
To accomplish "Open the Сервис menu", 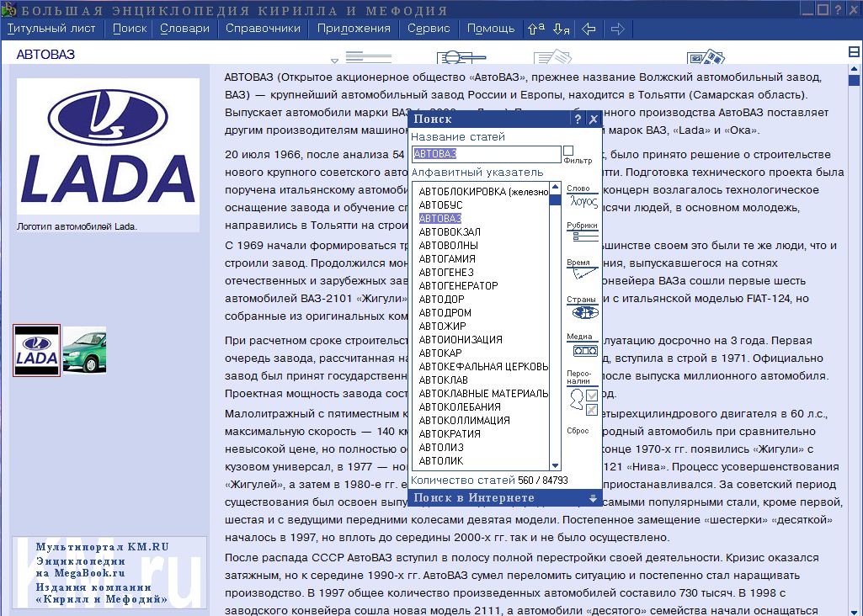I will [x=429, y=29].
